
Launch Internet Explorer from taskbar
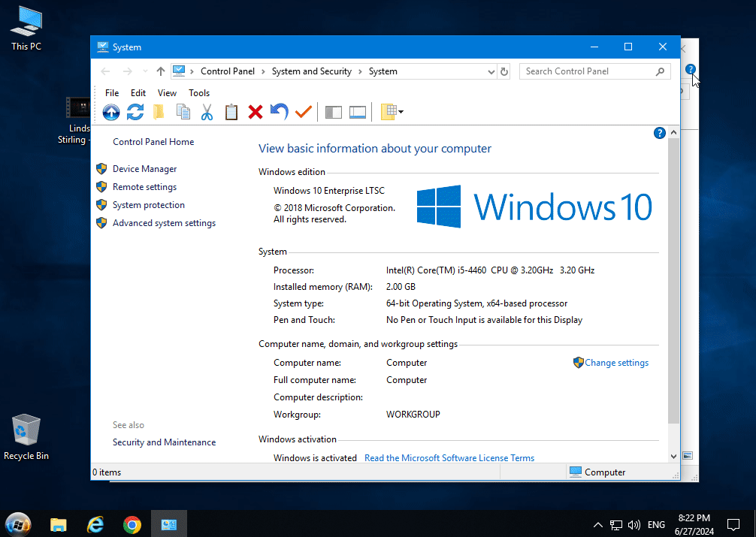(95, 524)
